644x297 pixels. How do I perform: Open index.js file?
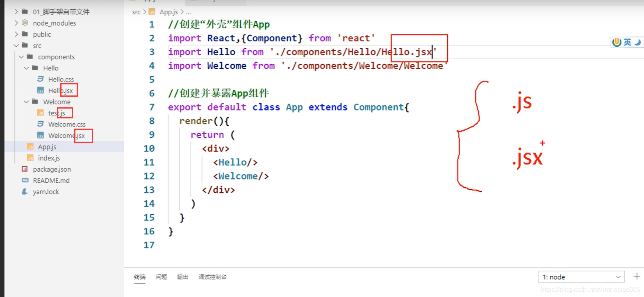(x=49, y=158)
